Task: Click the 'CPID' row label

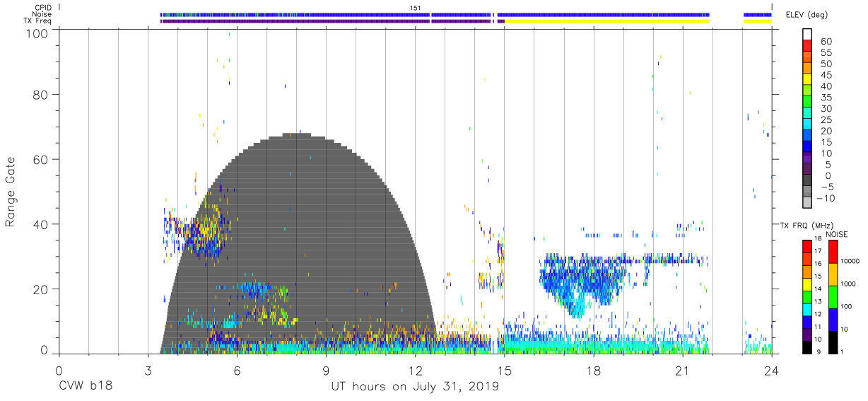Action: (44, 7)
